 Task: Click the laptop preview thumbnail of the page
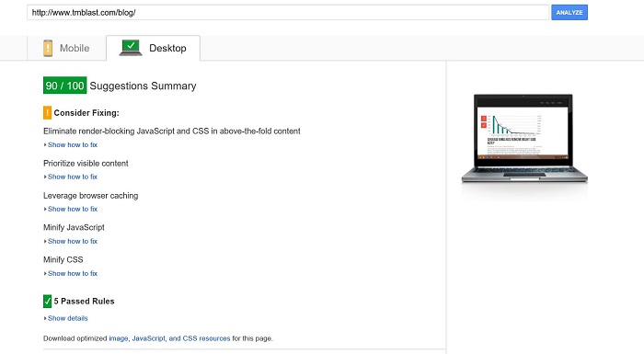[524, 139]
